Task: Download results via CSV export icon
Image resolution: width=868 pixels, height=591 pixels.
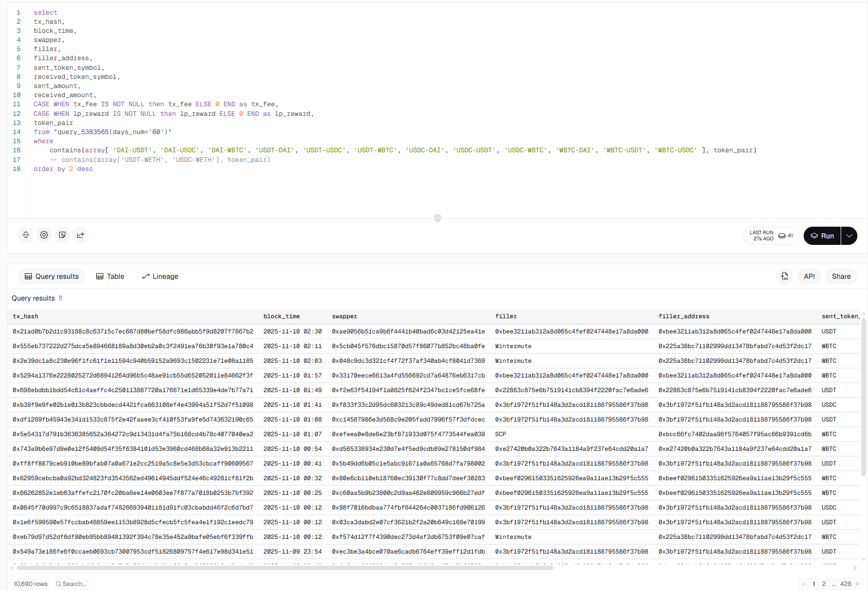Action: [x=784, y=276]
